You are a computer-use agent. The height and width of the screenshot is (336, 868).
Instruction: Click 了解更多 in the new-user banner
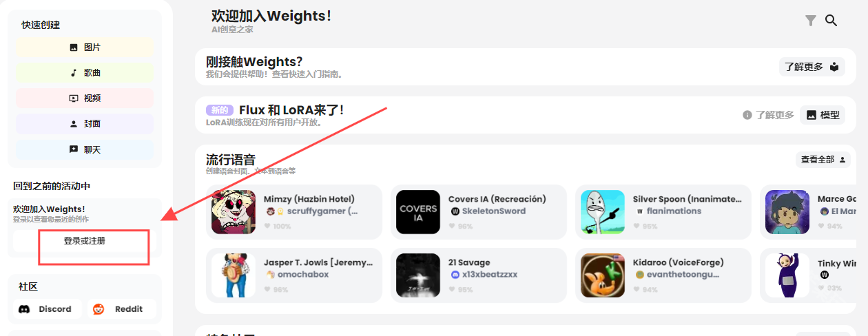pos(812,67)
